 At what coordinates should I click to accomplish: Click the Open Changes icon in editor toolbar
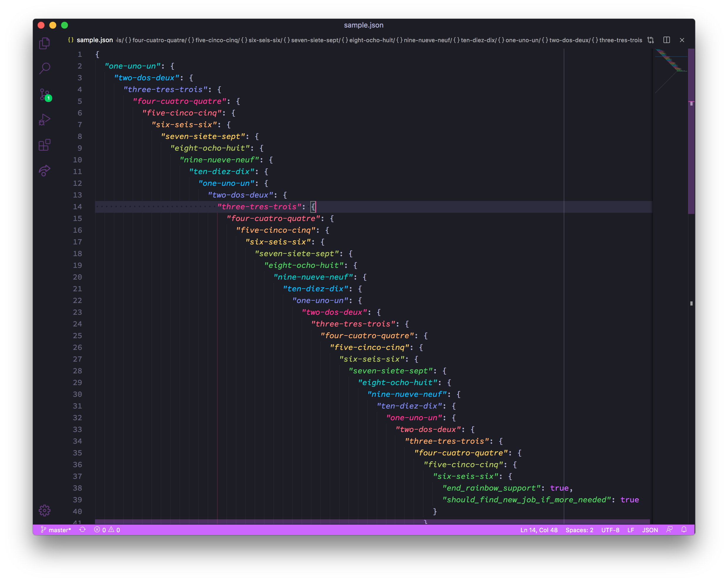coord(651,40)
